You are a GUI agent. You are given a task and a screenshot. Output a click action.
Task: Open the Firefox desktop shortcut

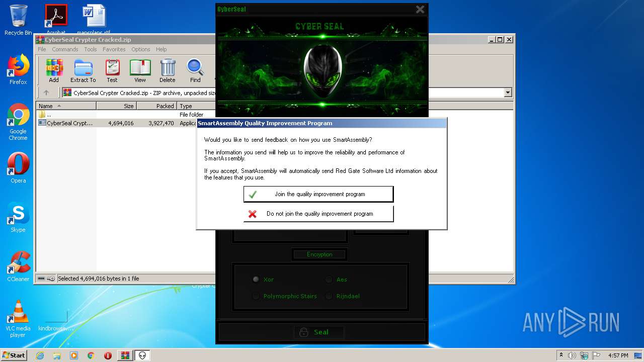tap(18, 69)
